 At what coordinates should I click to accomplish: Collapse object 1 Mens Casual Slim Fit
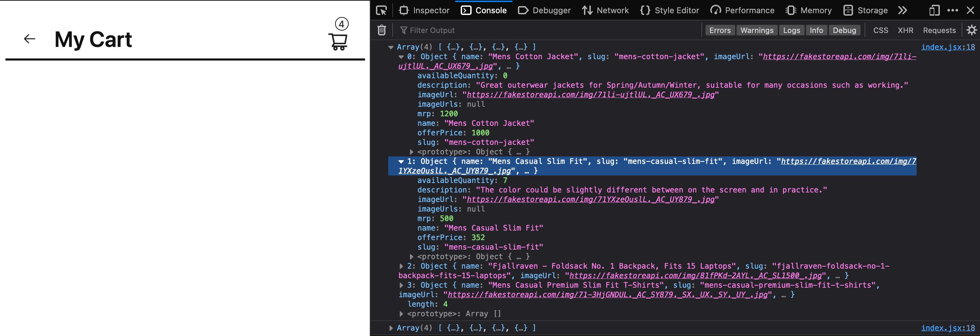click(x=401, y=162)
